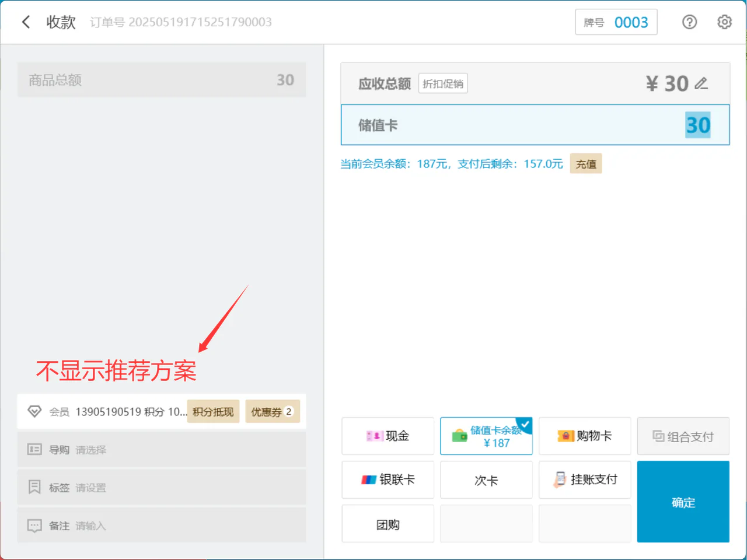The width and height of the screenshot is (747, 560).
Task: Choose 银联卡 payment option
Action: tap(388, 480)
